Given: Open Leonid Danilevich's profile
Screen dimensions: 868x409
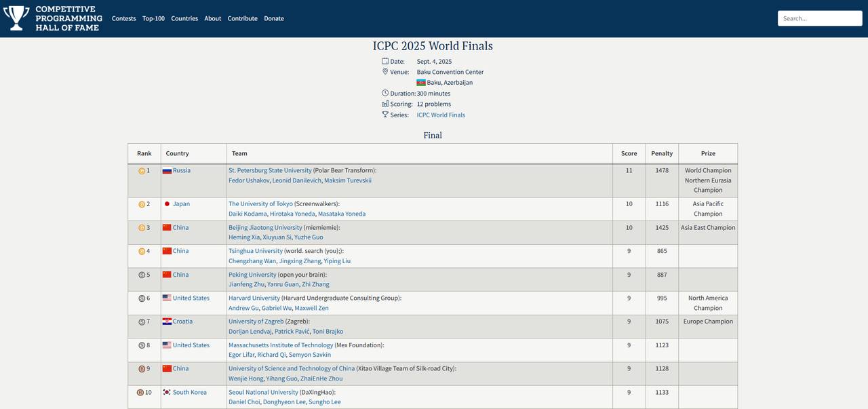Looking at the screenshot, I should (x=296, y=180).
